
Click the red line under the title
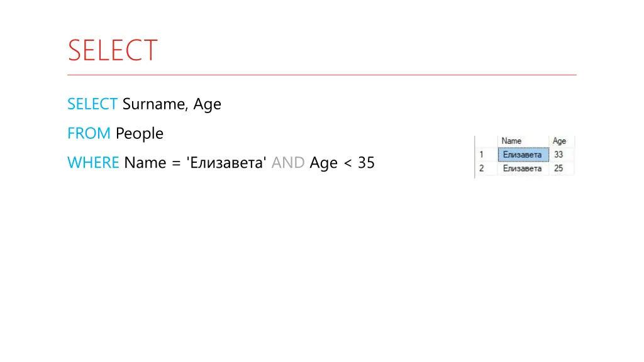(x=322, y=75)
